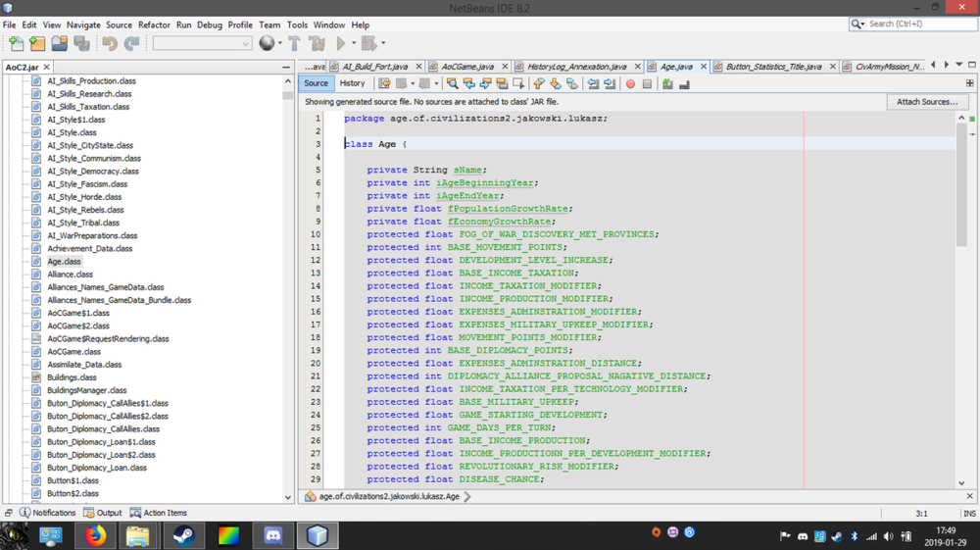The width and height of the screenshot is (980, 550).
Task: Open the dropdown arrow beside globe icon
Action: coord(279,43)
